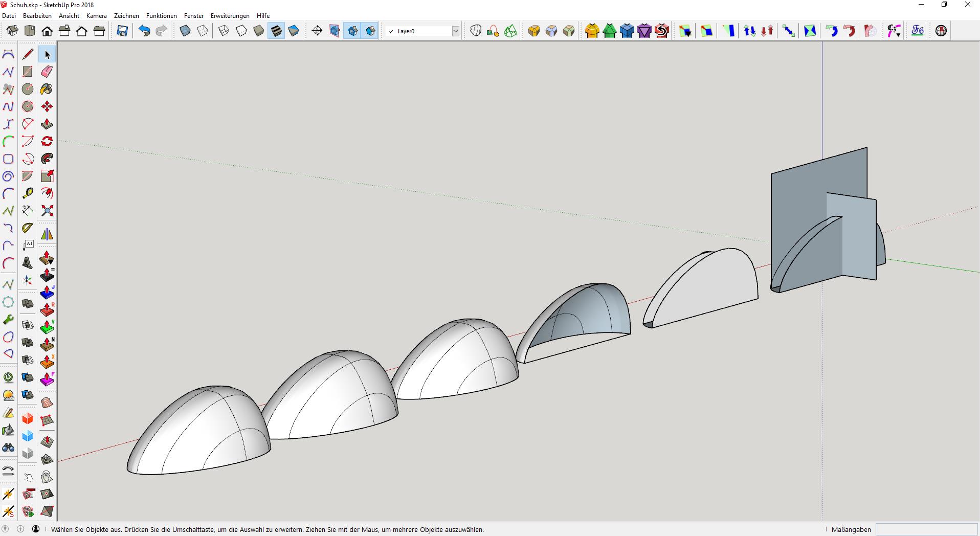Toggle X-Ray face style

click(185, 31)
